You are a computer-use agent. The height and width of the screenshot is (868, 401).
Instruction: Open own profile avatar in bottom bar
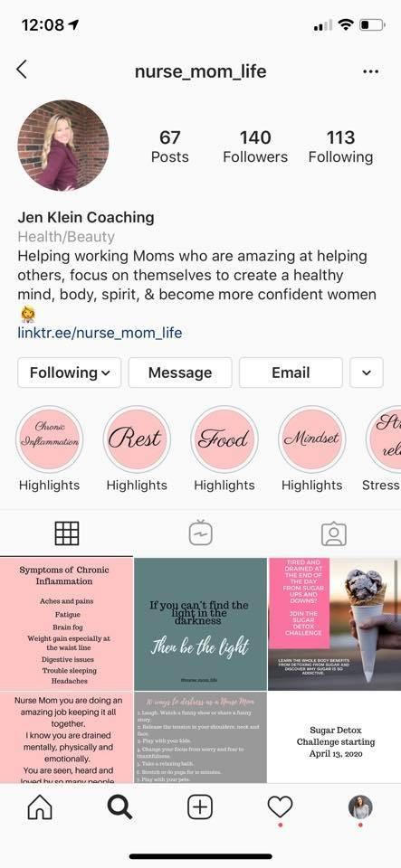[360, 807]
